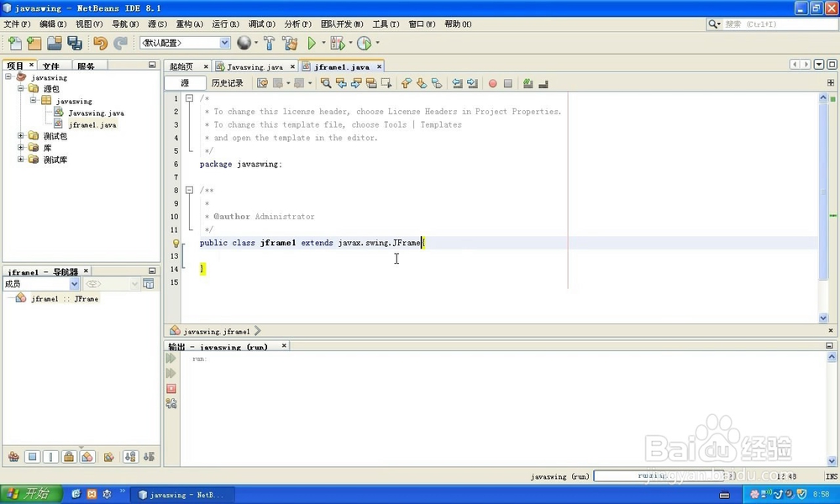Click the Save All toolbar icon

pyautogui.click(x=75, y=43)
